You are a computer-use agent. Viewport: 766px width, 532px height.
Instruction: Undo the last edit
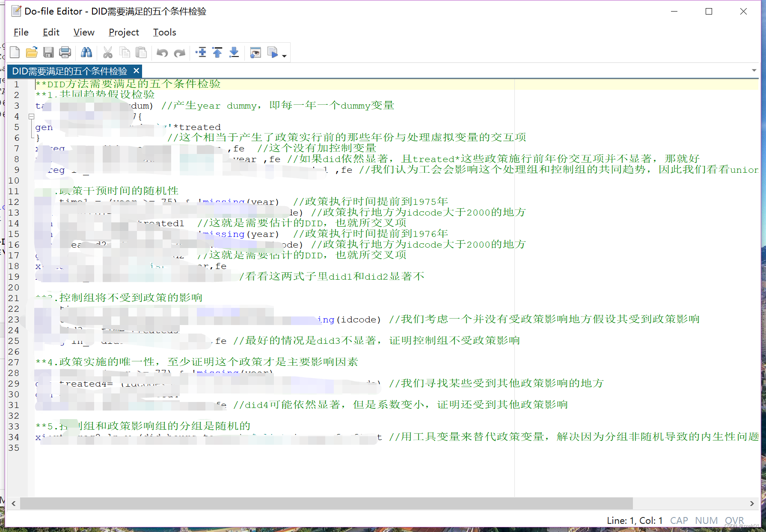(162, 53)
